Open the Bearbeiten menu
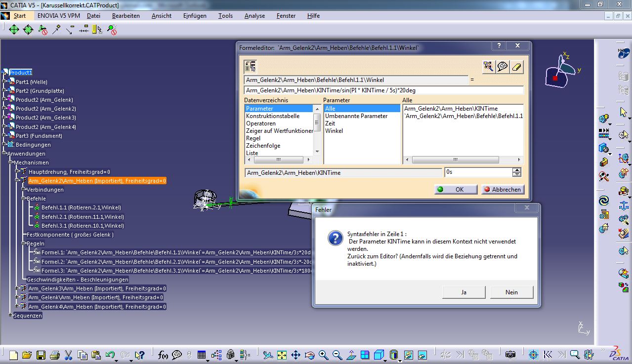Viewport: 632px width, 364px height. coord(126,16)
